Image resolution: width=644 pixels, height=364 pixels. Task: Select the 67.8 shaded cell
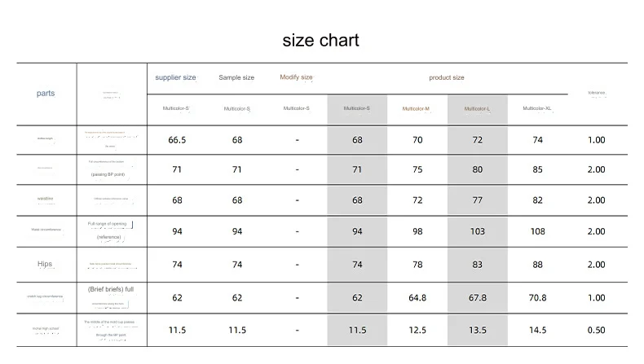477,297
